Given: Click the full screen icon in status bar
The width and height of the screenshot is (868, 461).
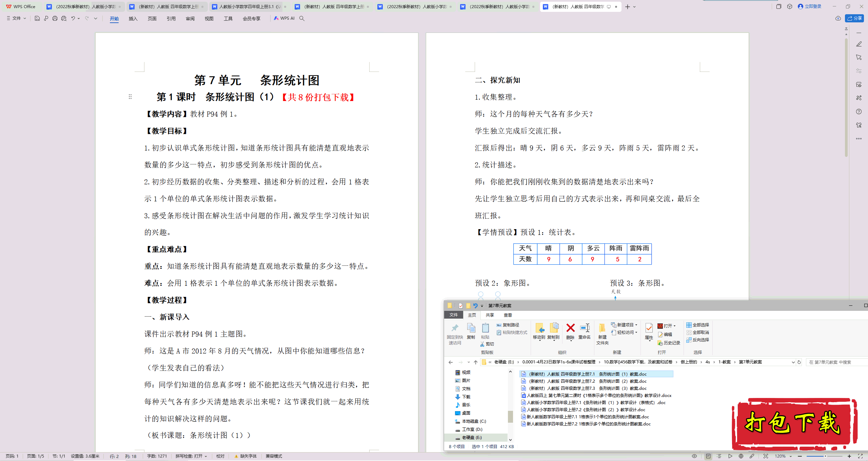Looking at the screenshot, I should [x=860, y=456].
